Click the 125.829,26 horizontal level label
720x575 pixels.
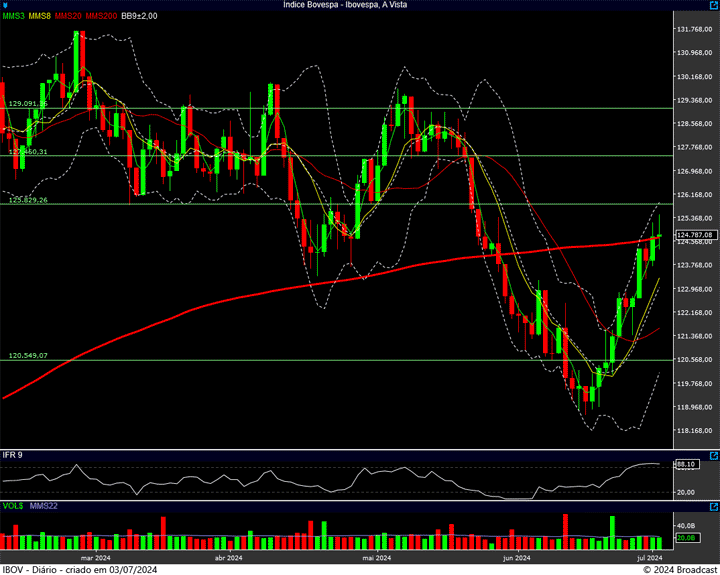[29, 200]
